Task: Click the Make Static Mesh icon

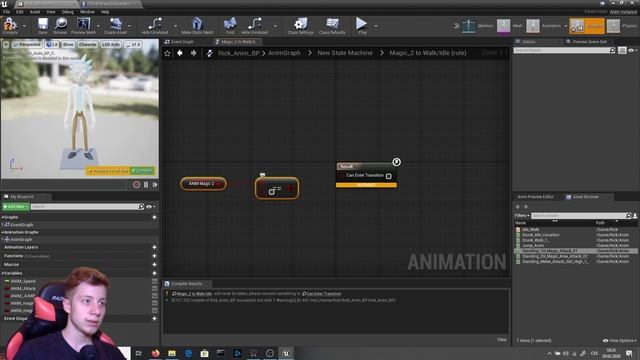Action: click(197, 25)
